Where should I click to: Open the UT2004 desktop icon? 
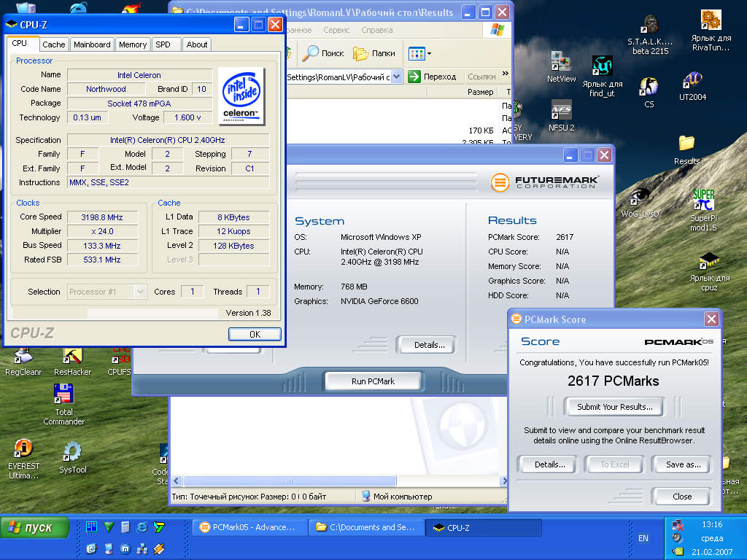(692, 86)
